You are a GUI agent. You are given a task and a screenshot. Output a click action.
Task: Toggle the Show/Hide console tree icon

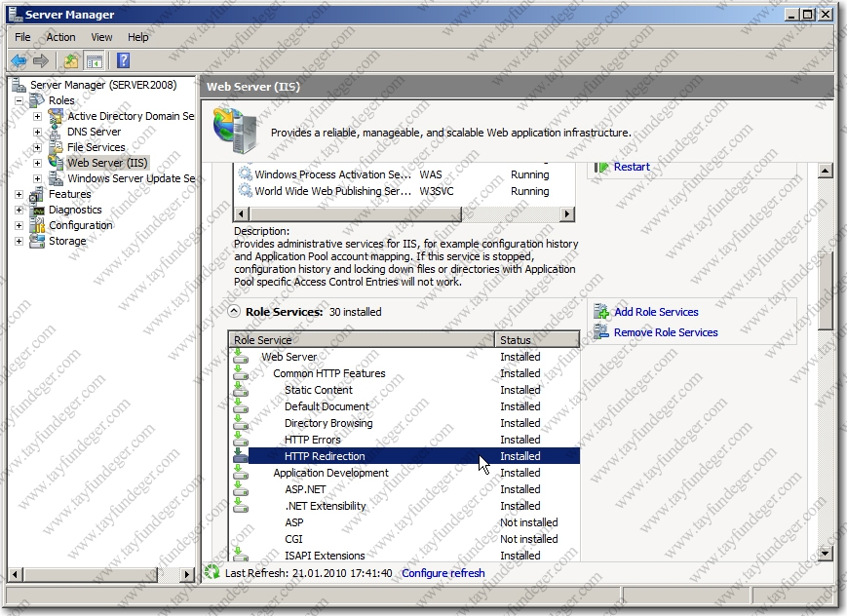(x=95, y=60)
